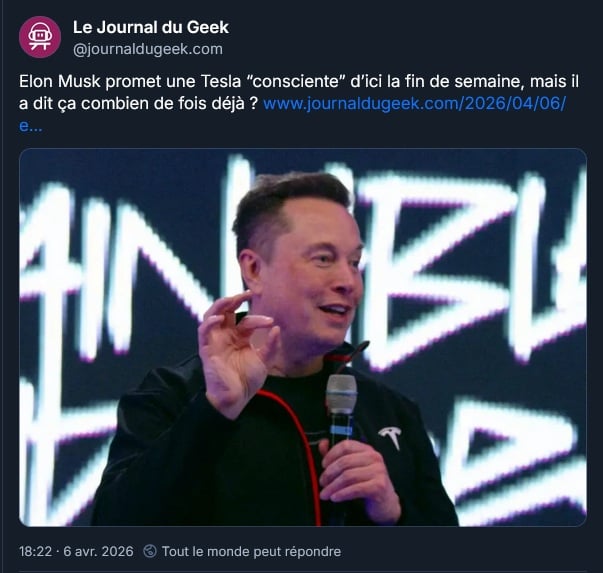This screenshot has height=573, width=603.
Task: Click the 18:22 post timestamp
Action: (x=35, y=551)
